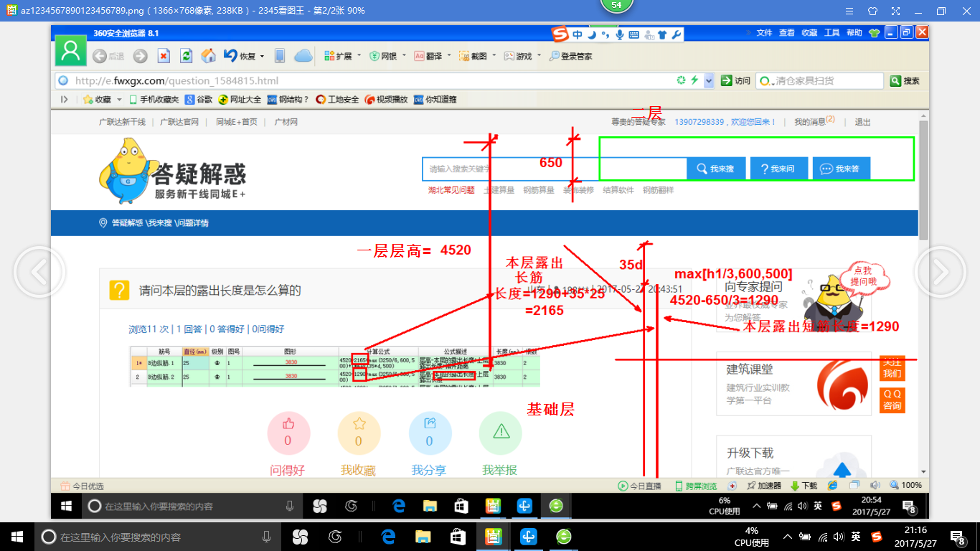Screen dimensions: 980x551
Task: Click the Cortana search box on bottom taskbar
Action: [x=156, y=537]
